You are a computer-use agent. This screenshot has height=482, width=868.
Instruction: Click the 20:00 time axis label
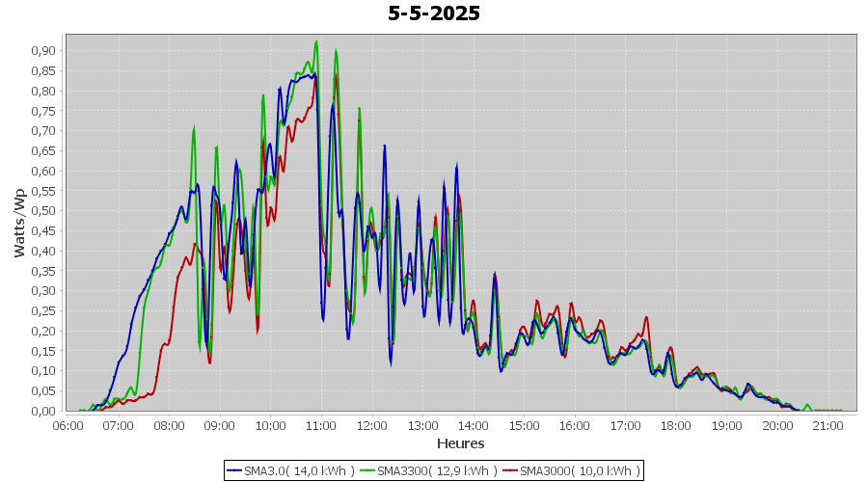click(x=777, y=425)
